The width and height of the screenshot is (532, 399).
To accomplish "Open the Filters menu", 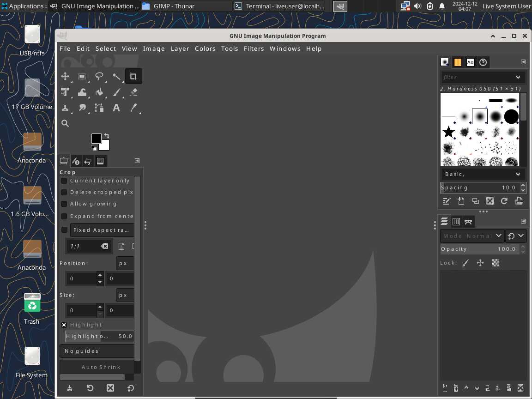I will coord(254,48).
